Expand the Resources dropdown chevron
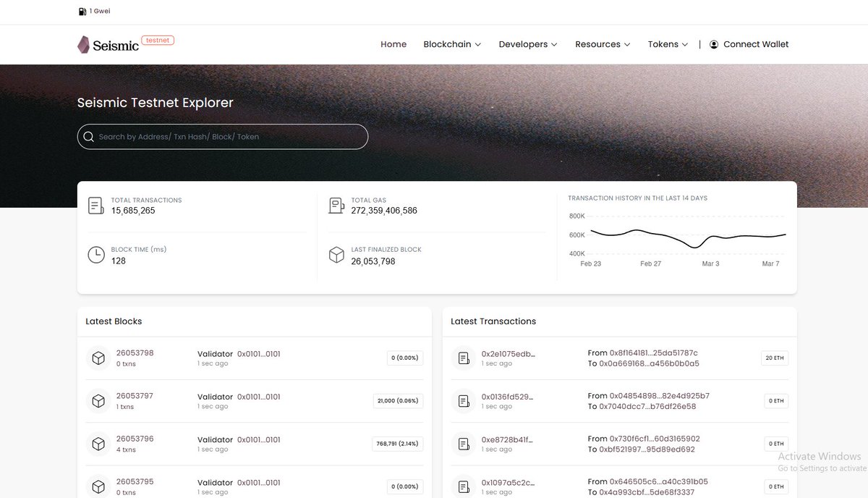The height and width of the screenshot is (498, 868). coord(627,45)
